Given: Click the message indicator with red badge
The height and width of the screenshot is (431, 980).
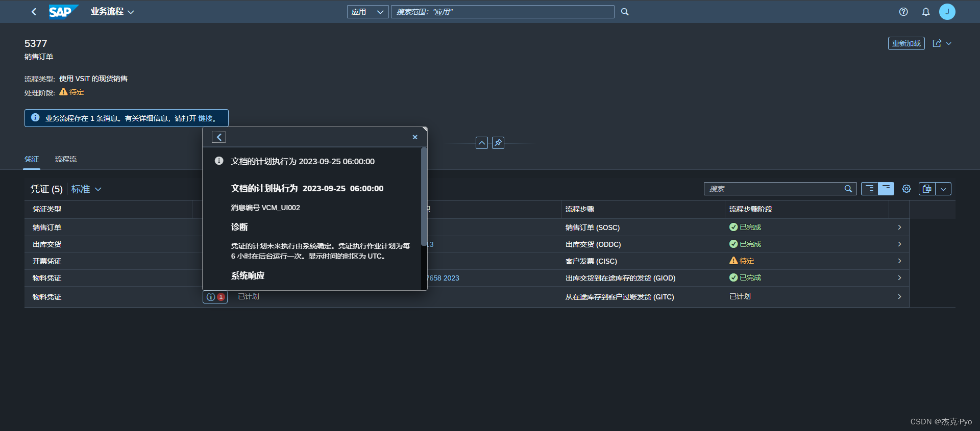Looking at the screenshot, I should pos(215,297).
